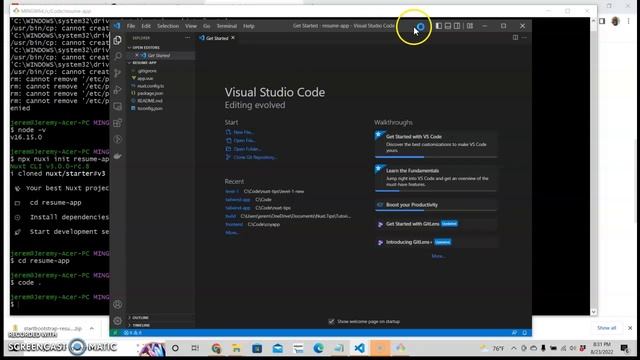Open the Terminal menu
640x360 pixels.
[x=227, y=26]
